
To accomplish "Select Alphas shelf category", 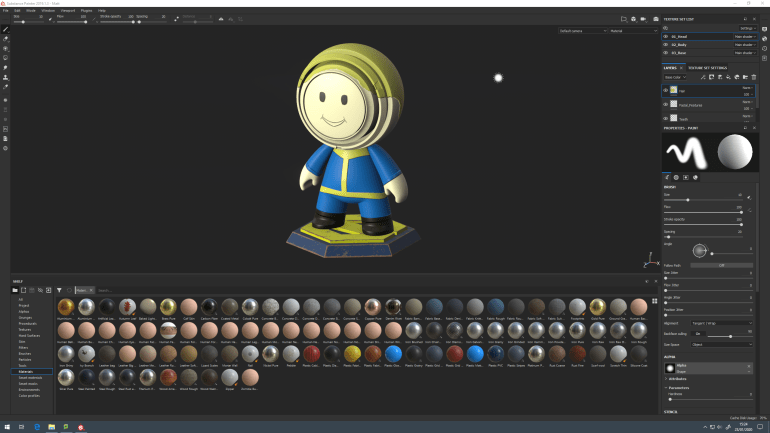I will (24, 312).
